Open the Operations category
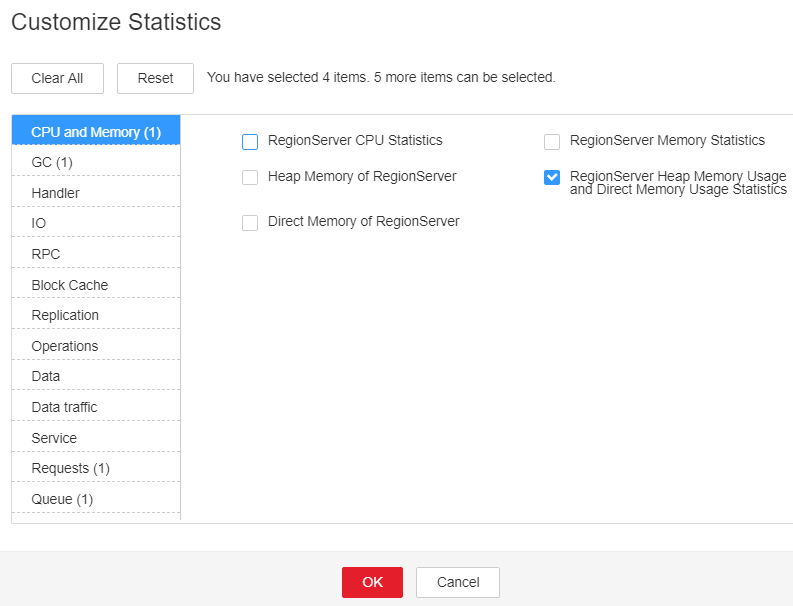 [x=96, y=345]
